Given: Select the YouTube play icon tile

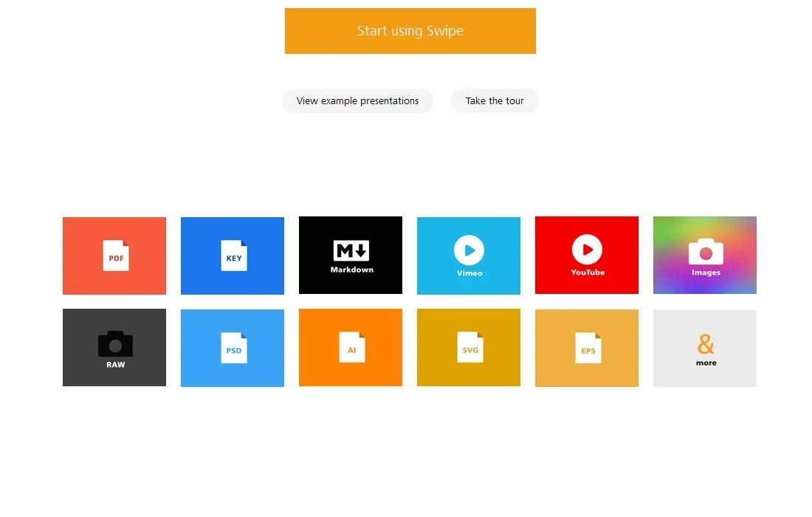Looking at the screenshot, I should tap(587, 255).
